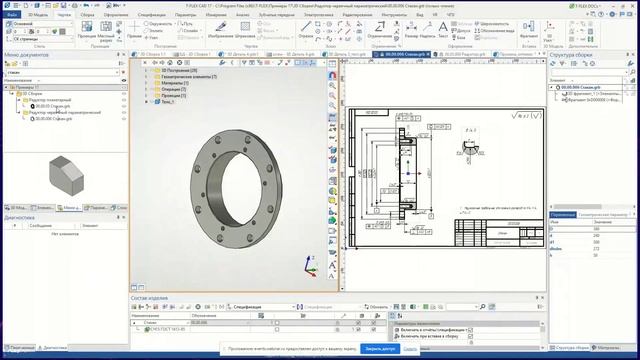Toggle last checkbox in Стакан row
Viewport: 640px width, 360px height.
click(373, 323)
